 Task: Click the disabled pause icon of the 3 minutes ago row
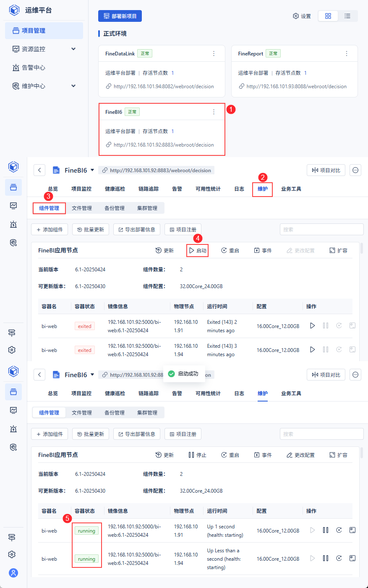[x=326, y=349]
